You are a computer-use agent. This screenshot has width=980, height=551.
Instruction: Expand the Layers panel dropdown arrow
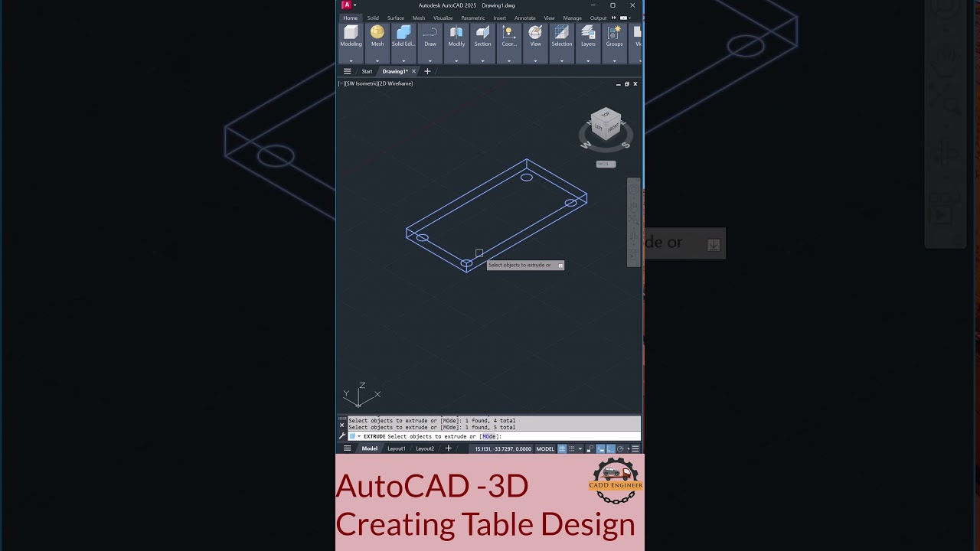[588, 60]
